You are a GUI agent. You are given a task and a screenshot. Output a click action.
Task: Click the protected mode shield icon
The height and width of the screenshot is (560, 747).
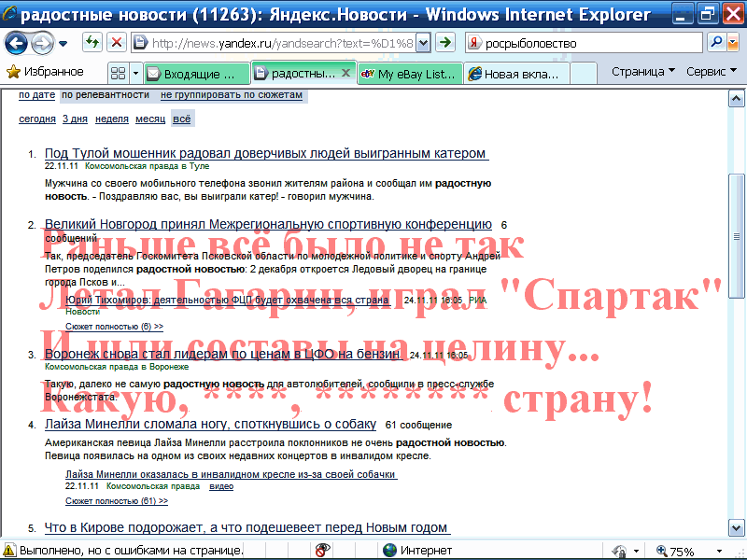pyautogui.click(x=618, y=551)
